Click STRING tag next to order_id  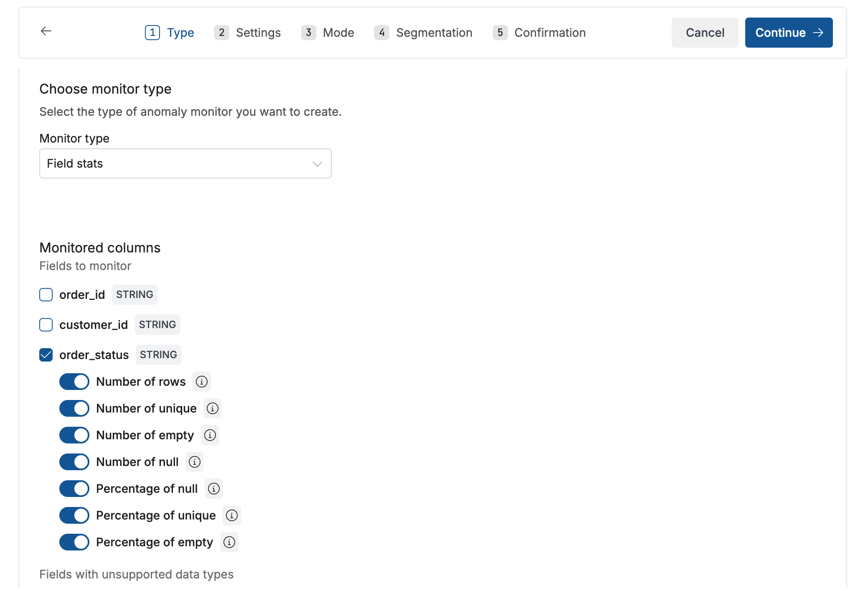(x=135, y=295)
